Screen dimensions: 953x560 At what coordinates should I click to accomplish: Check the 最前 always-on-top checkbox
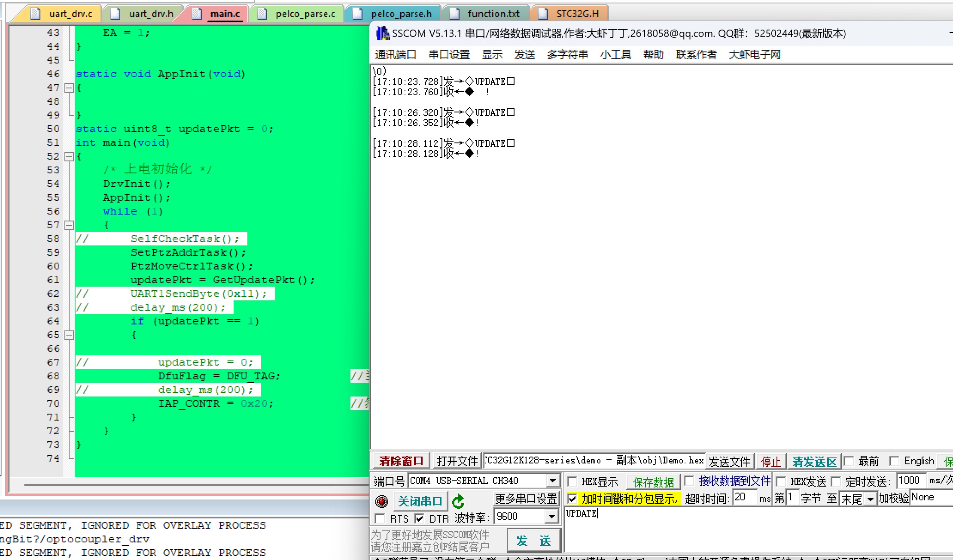849,461
